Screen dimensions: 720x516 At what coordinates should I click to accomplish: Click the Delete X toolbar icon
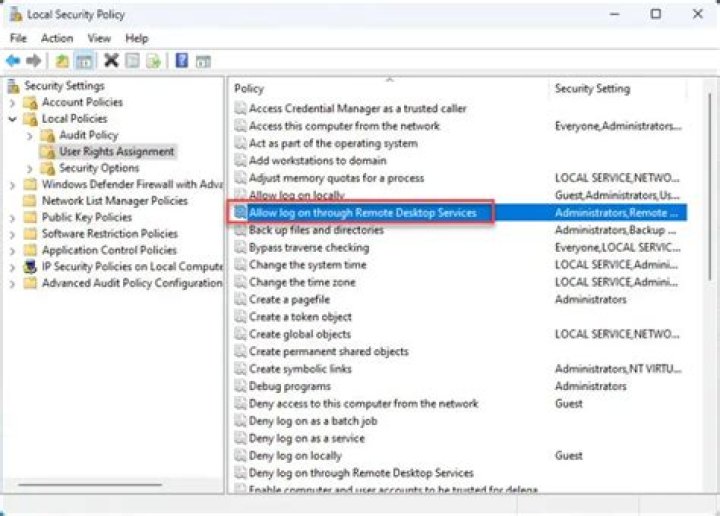click(x=111, y=61)
